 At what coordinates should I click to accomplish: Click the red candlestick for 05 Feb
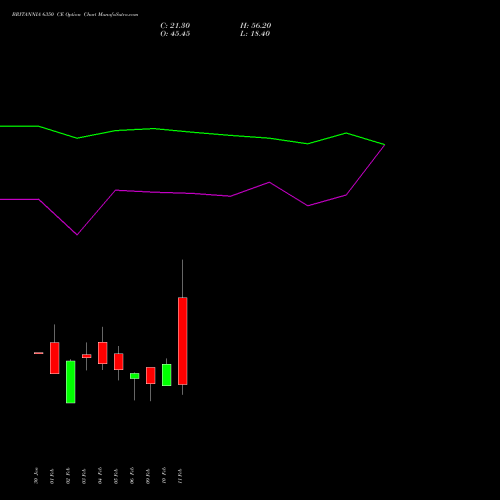119,362
